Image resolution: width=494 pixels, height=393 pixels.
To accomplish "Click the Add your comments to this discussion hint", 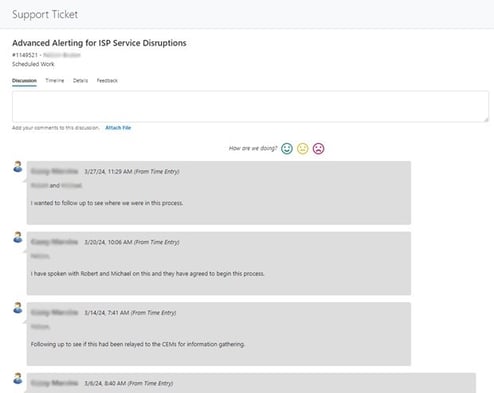I will point(56,128).
